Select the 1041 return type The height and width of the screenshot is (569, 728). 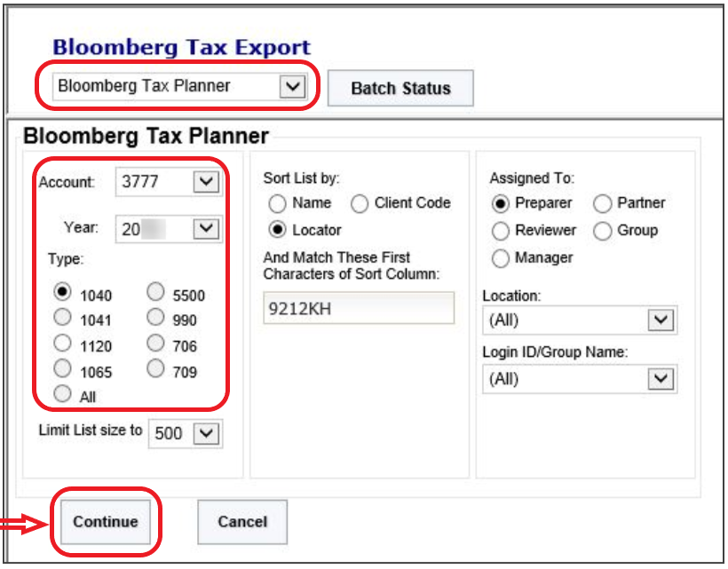pyautogui.click(x=62, y=318)
